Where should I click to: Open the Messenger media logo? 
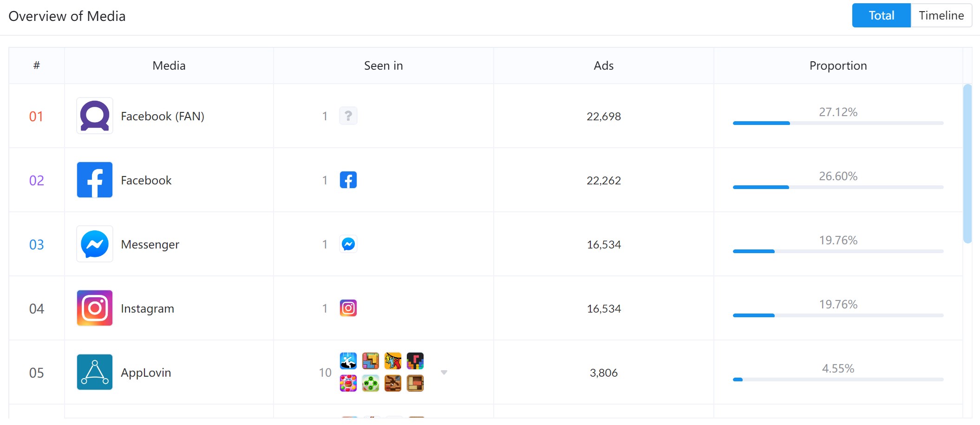[95, 244]
